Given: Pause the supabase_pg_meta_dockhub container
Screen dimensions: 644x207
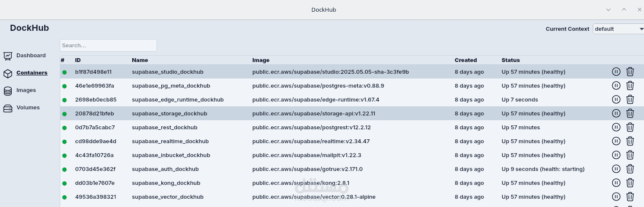Looking at the screenshot, I should click(616, 85).
